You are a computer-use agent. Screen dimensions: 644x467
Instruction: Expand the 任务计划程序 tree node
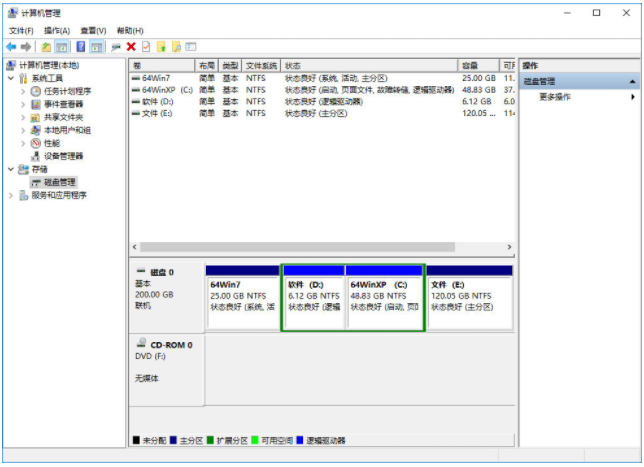click(23, 91)
